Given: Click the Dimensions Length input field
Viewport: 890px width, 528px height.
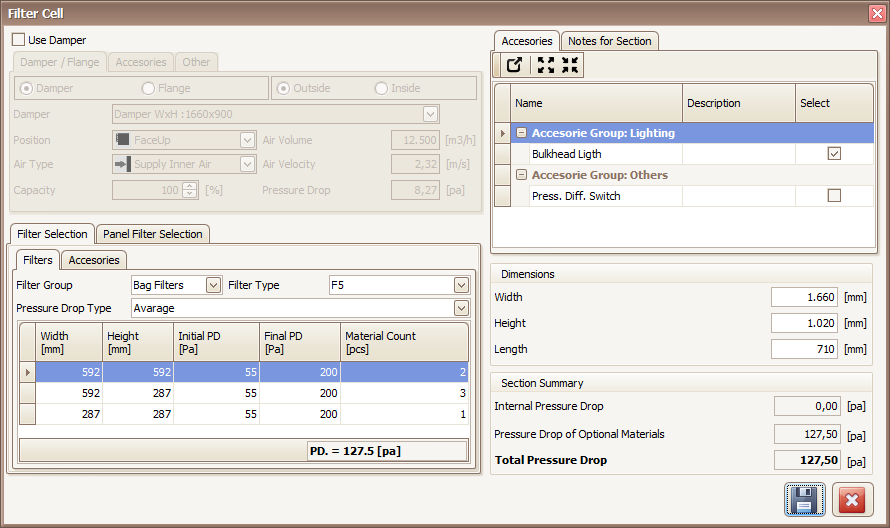Looking at the screenshot, I should click(804, 349).
